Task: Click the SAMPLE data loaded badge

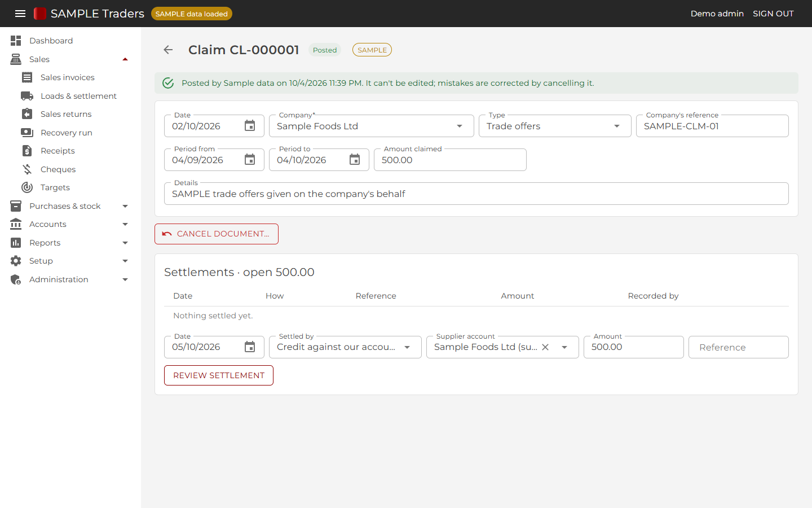Action: pos(192,14)
